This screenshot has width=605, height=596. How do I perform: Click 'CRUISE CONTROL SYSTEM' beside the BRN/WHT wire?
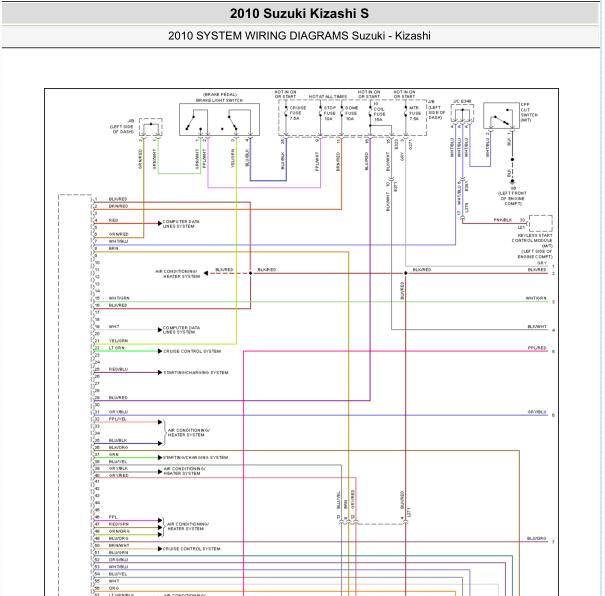(x=191, y=549)
